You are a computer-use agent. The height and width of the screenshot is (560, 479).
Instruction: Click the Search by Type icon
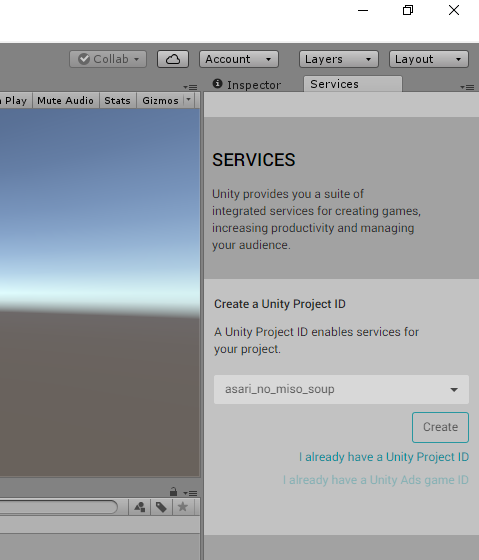point(140,507)
